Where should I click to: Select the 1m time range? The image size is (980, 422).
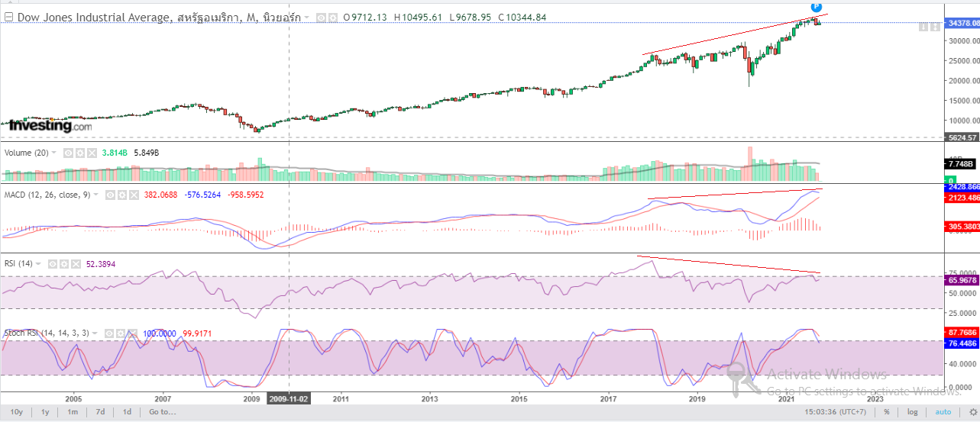[72, 412]
